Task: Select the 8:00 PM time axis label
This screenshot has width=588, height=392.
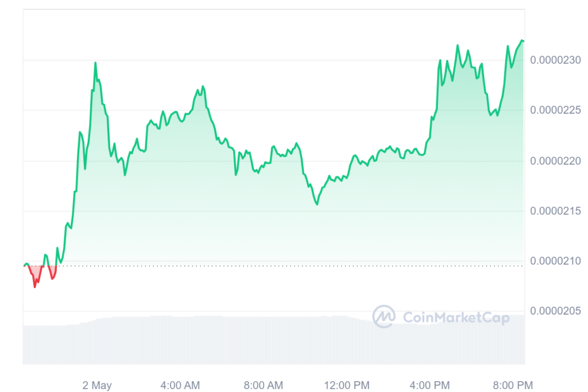Action: (513, 385)
